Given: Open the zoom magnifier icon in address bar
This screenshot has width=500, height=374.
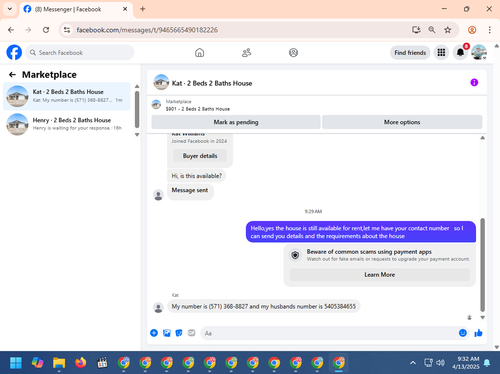Looking at the screenshot, I should point(432,30).
